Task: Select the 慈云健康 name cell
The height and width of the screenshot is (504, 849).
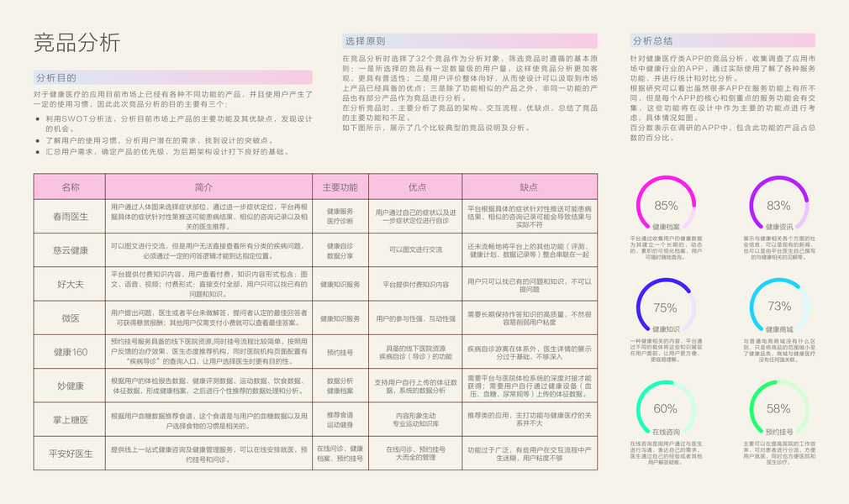Action: click(70, 250)
